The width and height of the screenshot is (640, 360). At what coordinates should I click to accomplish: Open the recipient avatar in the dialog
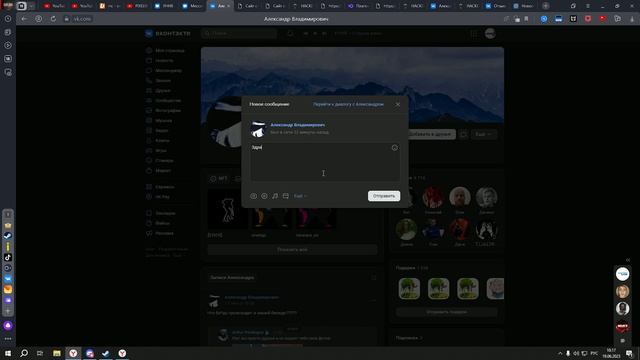point(258,129)
